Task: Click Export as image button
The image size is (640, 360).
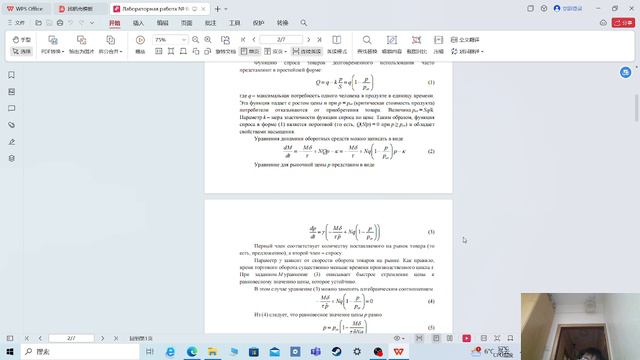Action: [81, 45]
